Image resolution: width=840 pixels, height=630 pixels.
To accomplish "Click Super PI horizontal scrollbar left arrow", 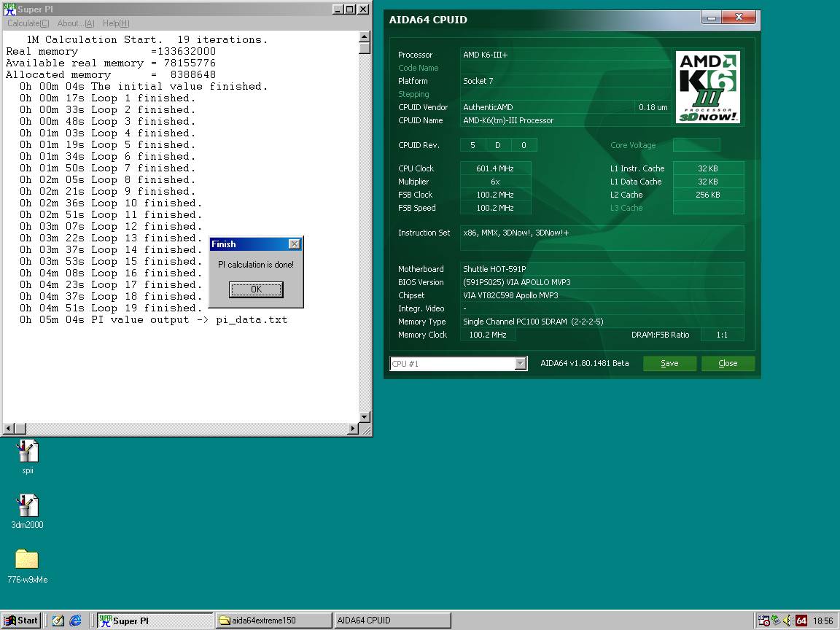I will pyautogui.click(x=8, y=429).
